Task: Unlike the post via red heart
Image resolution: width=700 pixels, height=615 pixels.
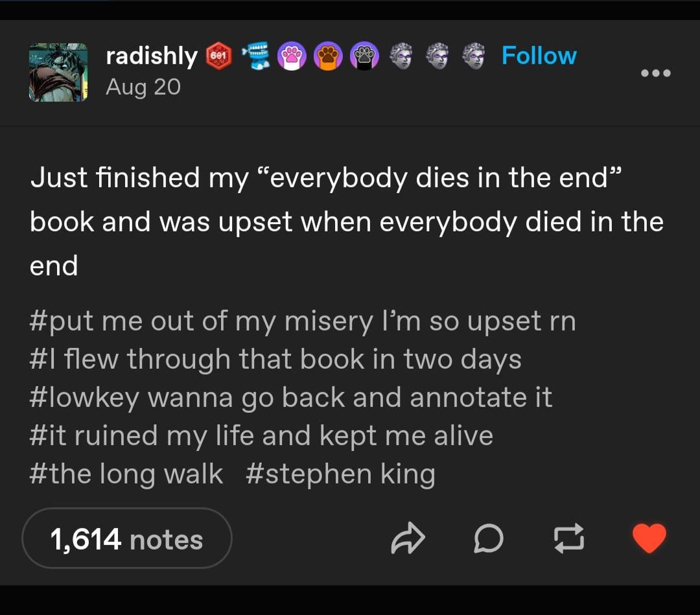Action: pyautogui.click(x=649, y=539)
